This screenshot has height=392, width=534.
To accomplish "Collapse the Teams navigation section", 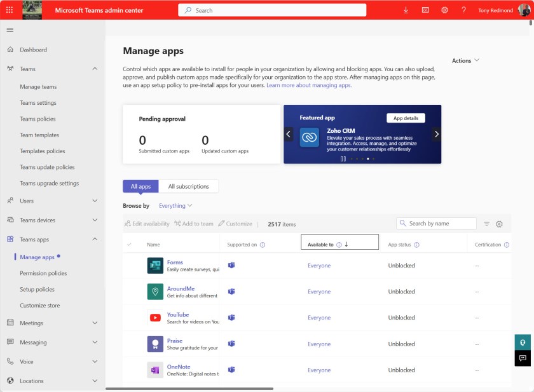I will pos(95,69).
